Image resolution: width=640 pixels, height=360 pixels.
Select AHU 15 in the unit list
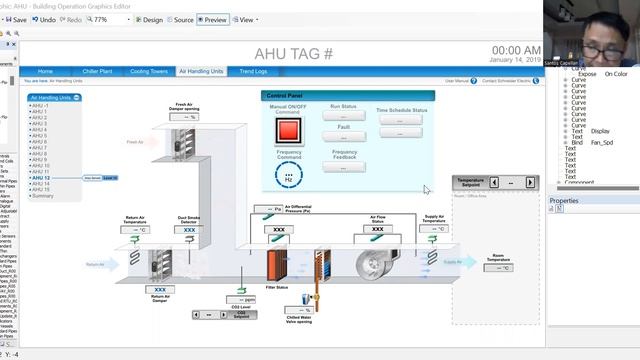pos(41,190)
